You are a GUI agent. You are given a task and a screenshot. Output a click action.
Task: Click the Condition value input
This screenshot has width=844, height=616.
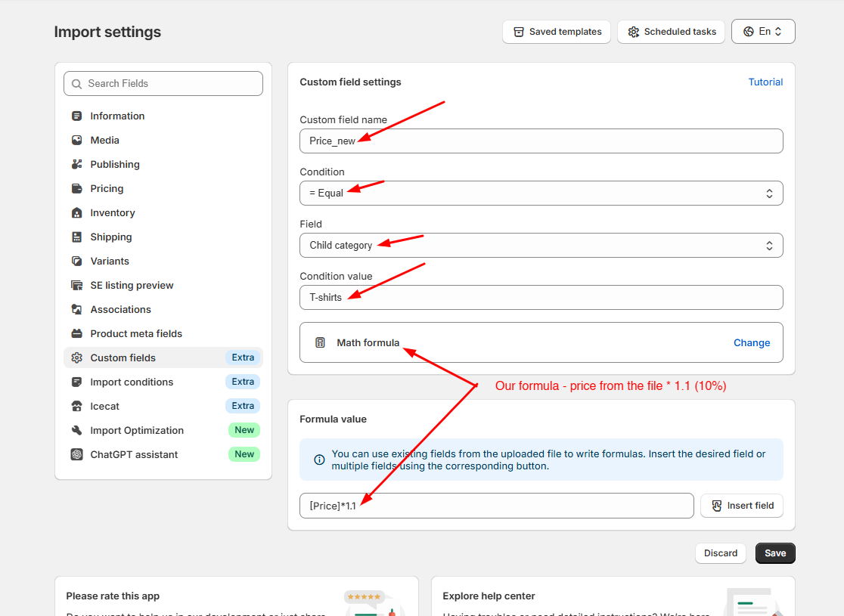click(541, 298)
